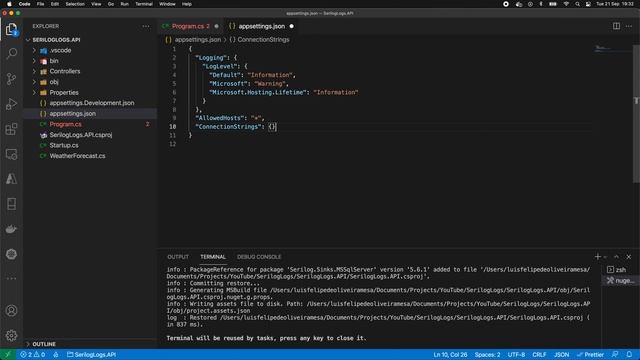The image size is (640, 360).
Task: Split the editor to the right
Action: tap(616, 26)
